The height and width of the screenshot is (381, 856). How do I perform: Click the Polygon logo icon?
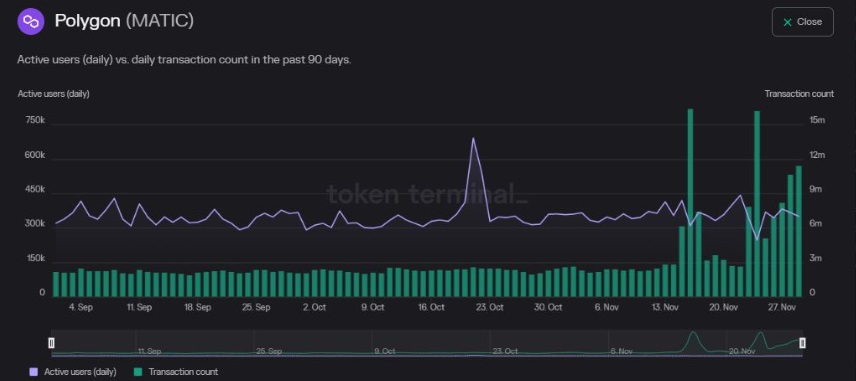coord(31,22)
